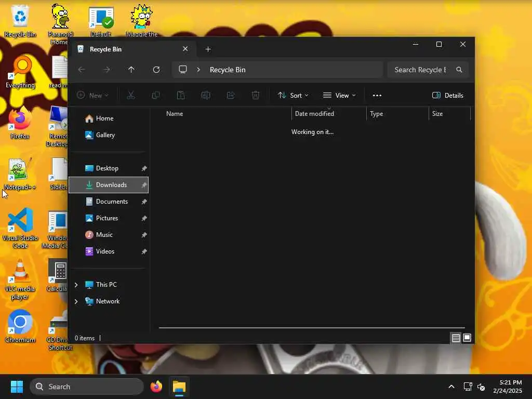Open the Notepad++ desktop shortcut
Image resolution: width=532 pixels, height=399 pixels.
[20, 174]
